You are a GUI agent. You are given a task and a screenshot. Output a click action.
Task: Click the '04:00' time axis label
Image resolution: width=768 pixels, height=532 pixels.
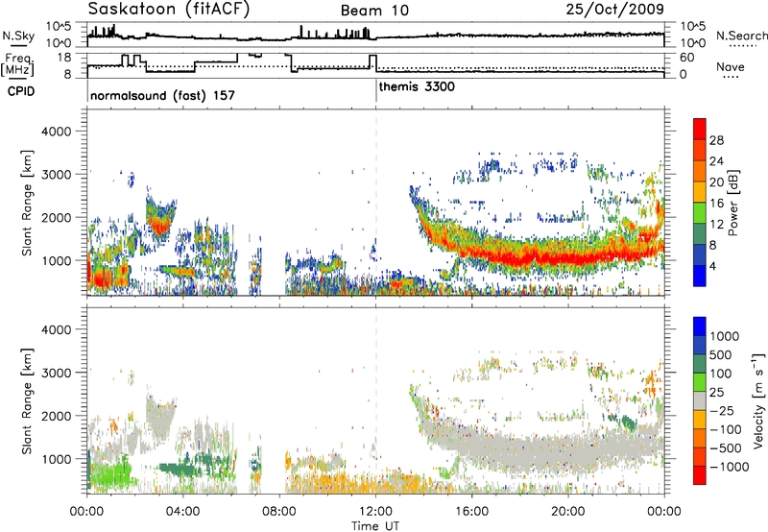point(183,511)
